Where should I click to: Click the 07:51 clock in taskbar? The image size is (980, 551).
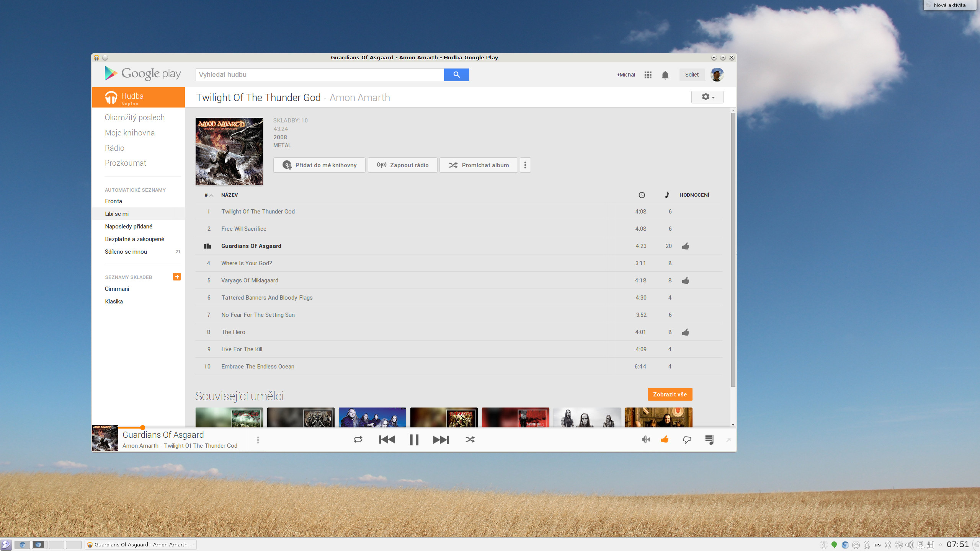tap(958, 544)
